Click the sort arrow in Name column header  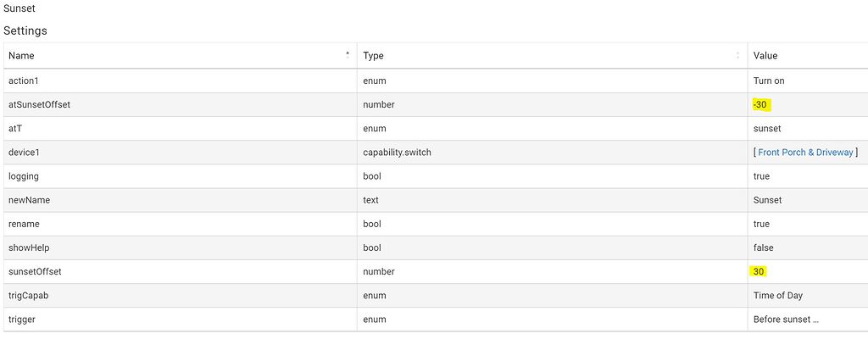tap(348, 54)
